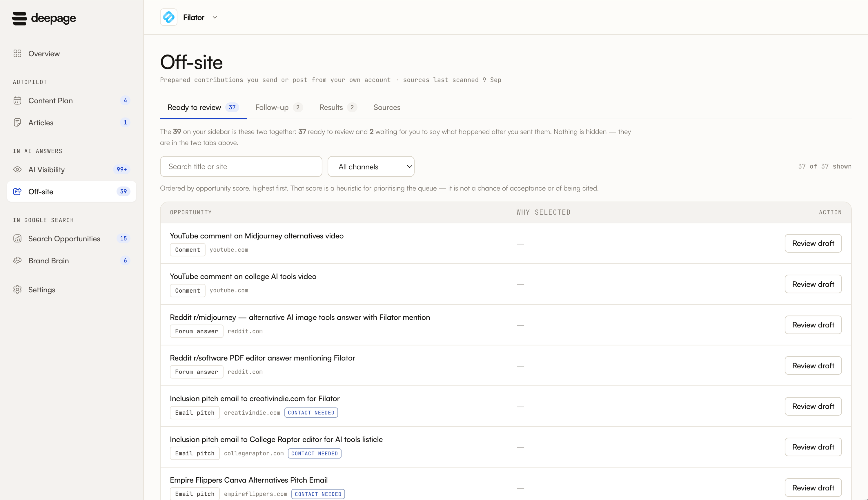The height and width of the screenshot is (500, 868).
Task: Click the ACTION column header
Action: [x=830, y=213]
